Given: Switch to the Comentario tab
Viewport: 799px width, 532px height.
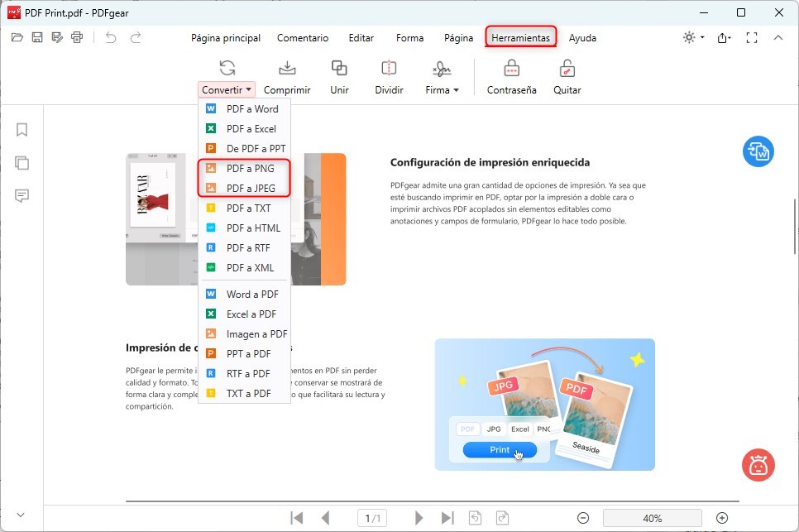Looking at the screenshot, I should [303, 38].
